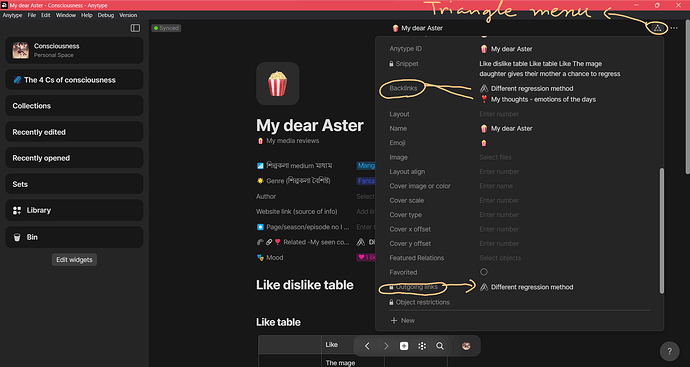Click the popcorn emoji in Emoji relation
The height and width of the screenshot is (367, 690).
(x=484, y=143)
